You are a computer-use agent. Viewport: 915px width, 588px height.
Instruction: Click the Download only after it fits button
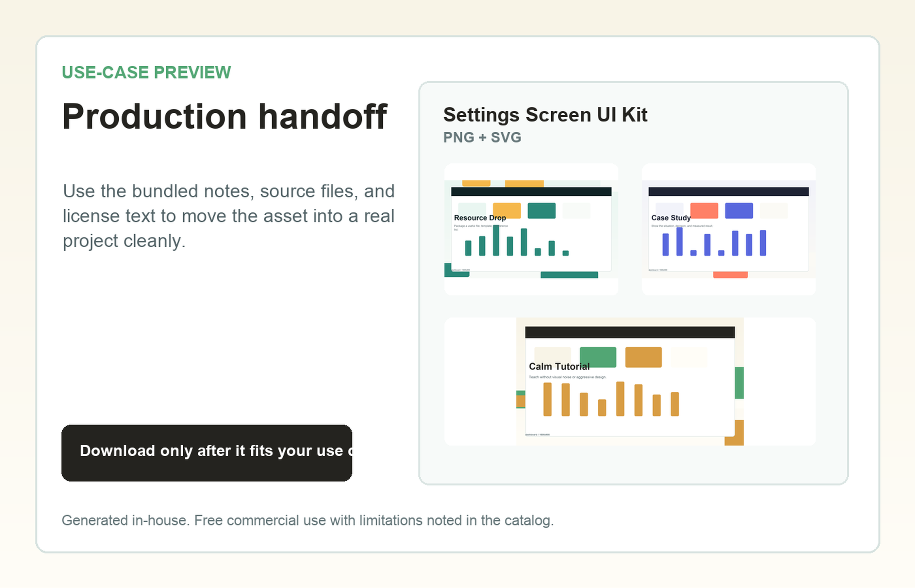pyautogui.click(x=207, y=453)
